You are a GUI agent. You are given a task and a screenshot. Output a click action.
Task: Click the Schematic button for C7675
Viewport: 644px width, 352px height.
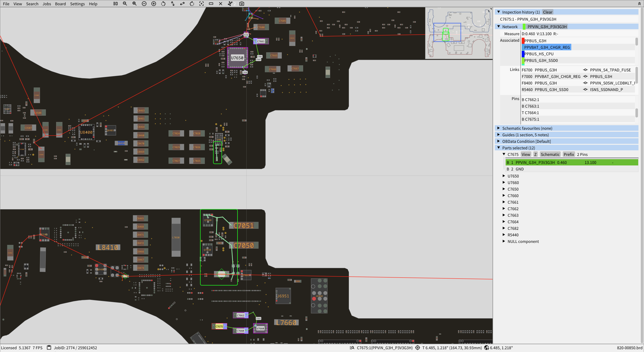coord(550,154)
